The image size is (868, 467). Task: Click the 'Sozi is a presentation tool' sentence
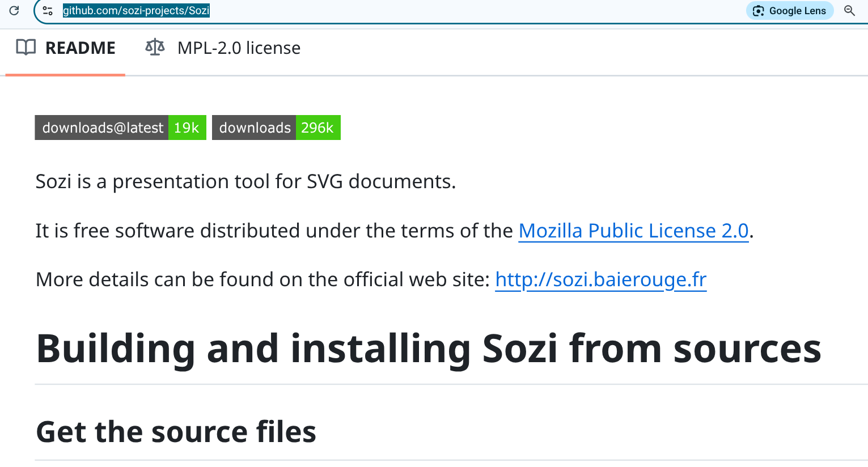(x=245, y=181)
